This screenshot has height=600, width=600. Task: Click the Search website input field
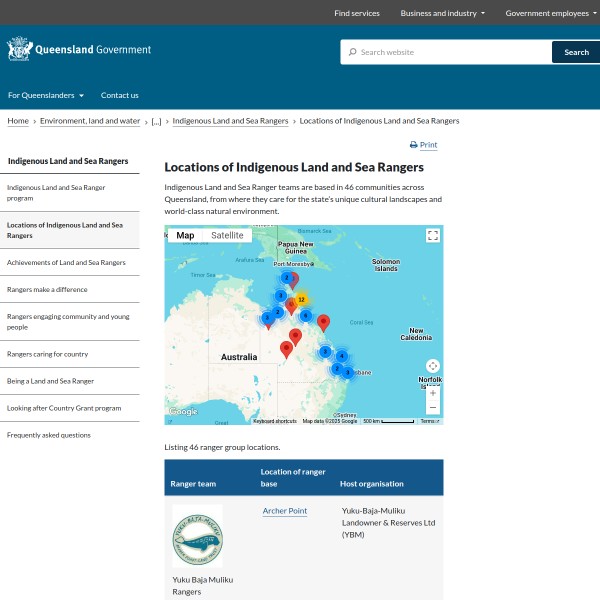pos(450,52)
